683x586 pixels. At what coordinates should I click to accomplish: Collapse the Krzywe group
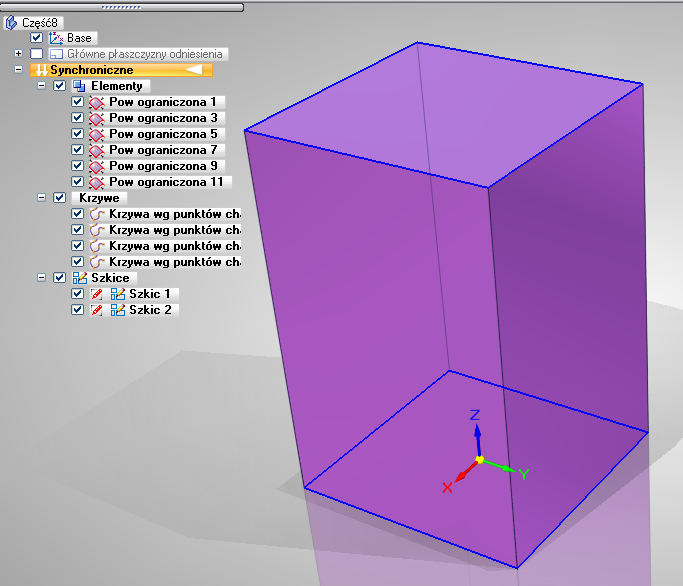[41, 197]
